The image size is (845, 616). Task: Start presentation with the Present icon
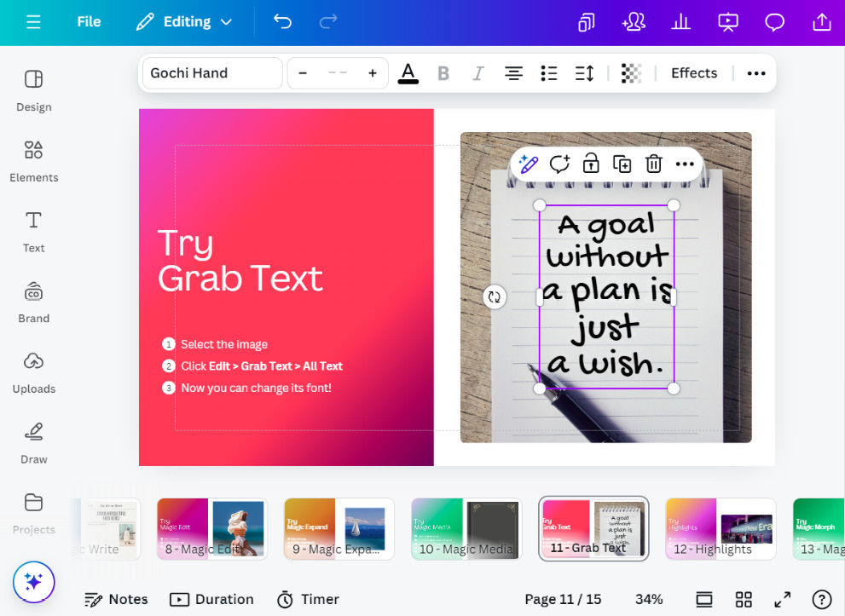[728, 22]
